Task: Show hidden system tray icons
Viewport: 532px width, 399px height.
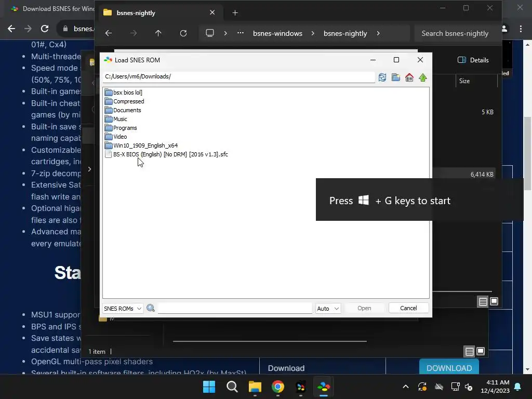Action: coord(405,387)
